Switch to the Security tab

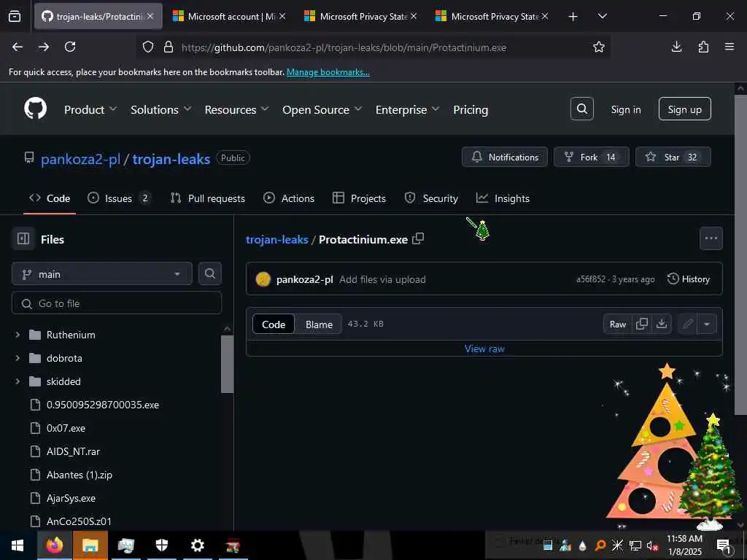pos(431,198)
